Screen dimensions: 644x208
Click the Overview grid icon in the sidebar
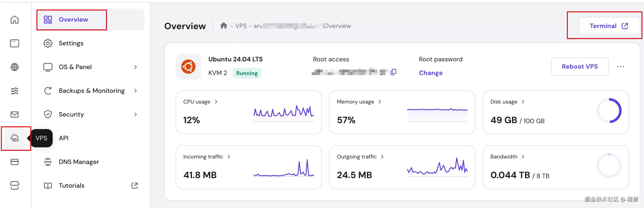(48, 20)
